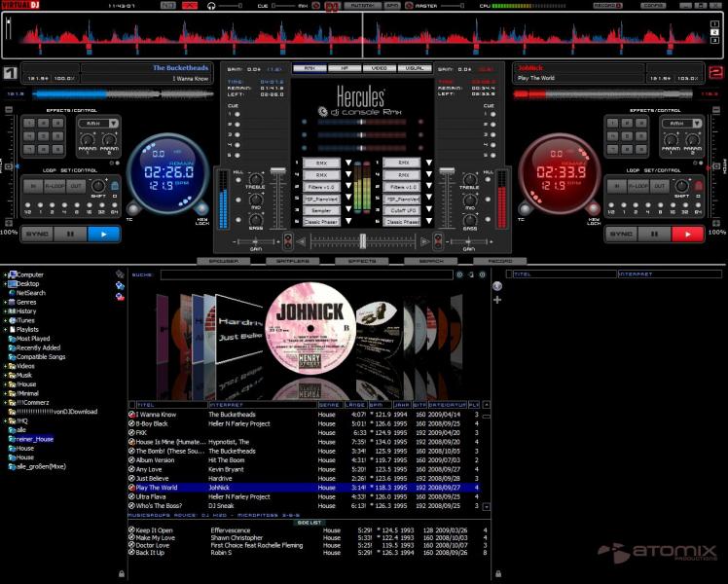The height and width of the screenshot is (584, 728).
Task: Open the iTunes folder in browser
Action: pyautogui.click(x=27, y=320)
